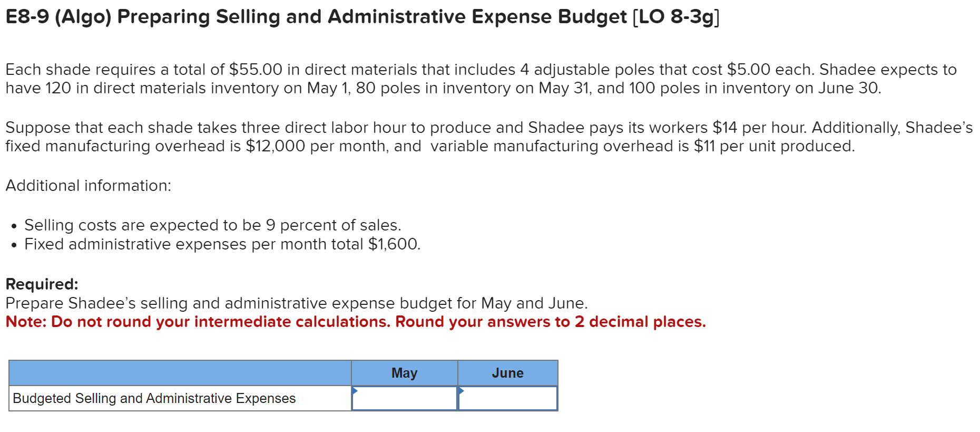Screen dimensions: 980x432
Task: Click the border between May and June cells
Action: coord(457,399)
